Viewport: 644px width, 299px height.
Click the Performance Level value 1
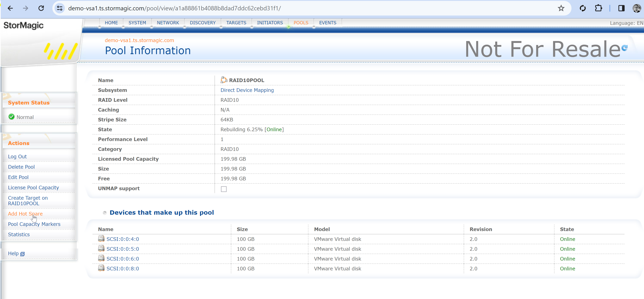coord(222,139)
